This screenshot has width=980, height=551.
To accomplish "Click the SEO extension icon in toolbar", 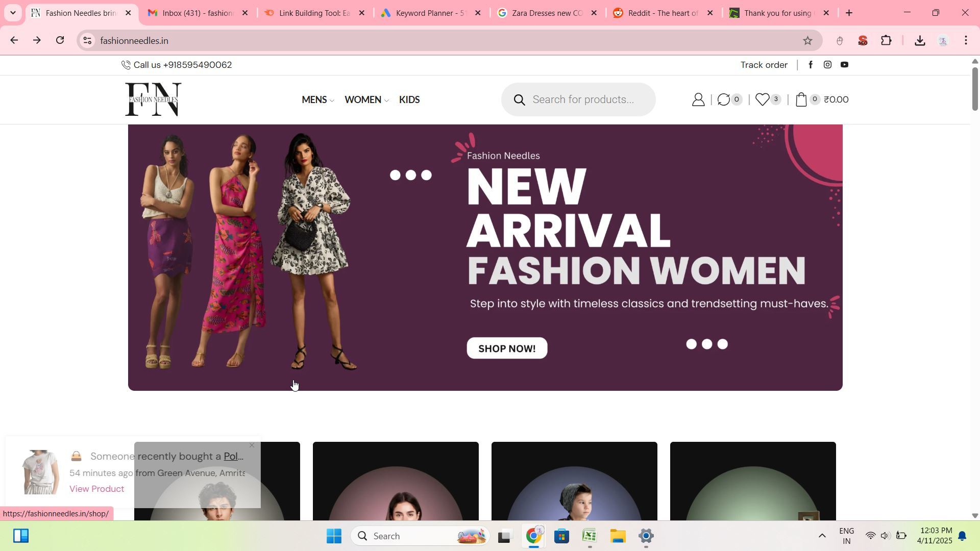I will 863,41.
